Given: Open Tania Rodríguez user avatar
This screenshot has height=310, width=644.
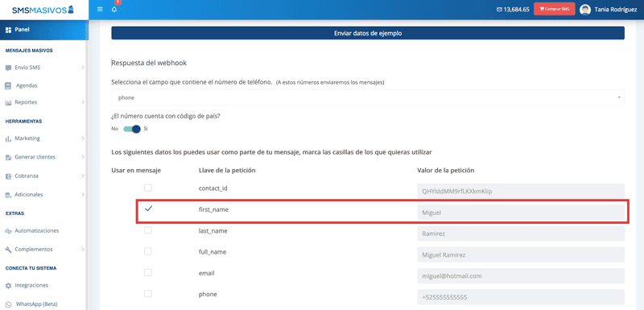Looking at the screenshot, I should (x=585, y=10).
